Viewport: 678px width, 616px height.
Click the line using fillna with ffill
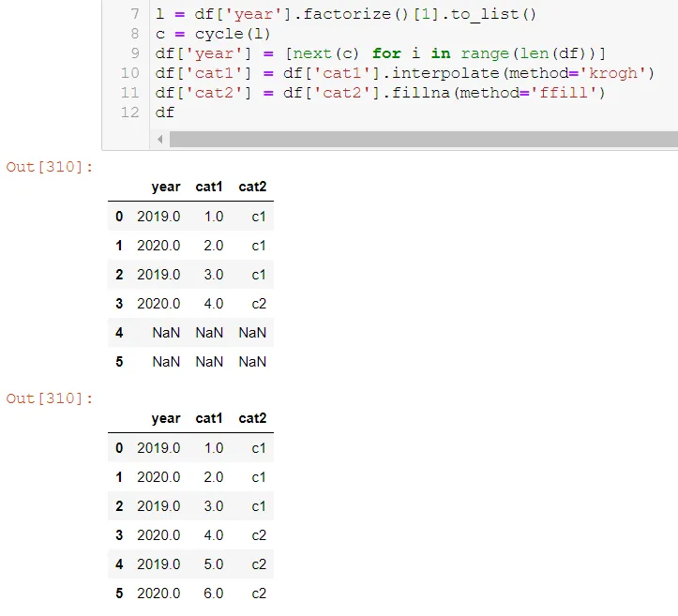tap(380, 93)
